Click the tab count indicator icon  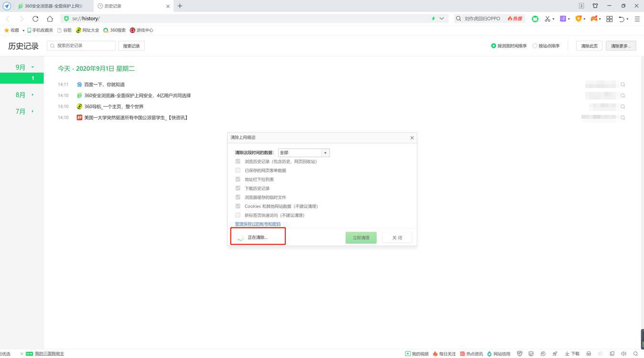click(x=581, y=6)
